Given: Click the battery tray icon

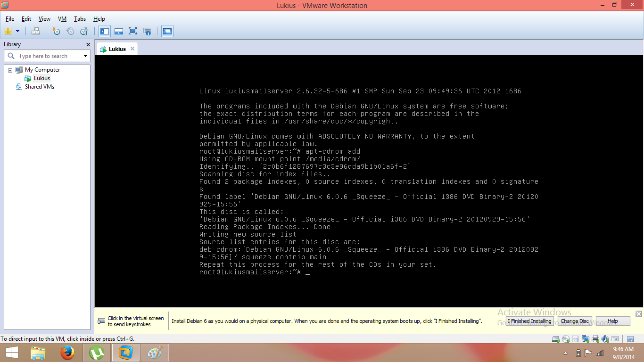Looking at the screenshot, I should pos(578,353).
